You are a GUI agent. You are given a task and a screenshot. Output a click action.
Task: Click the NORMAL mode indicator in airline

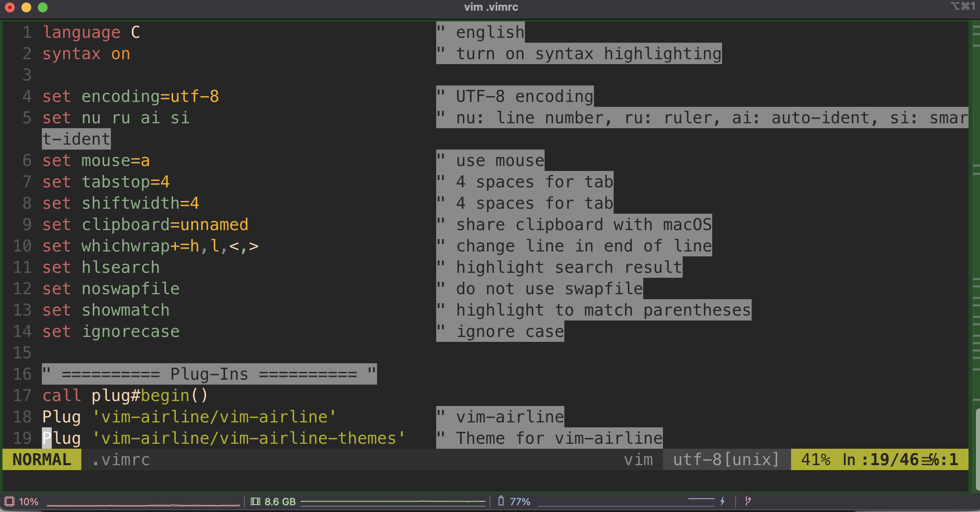(x=42, y=459)
